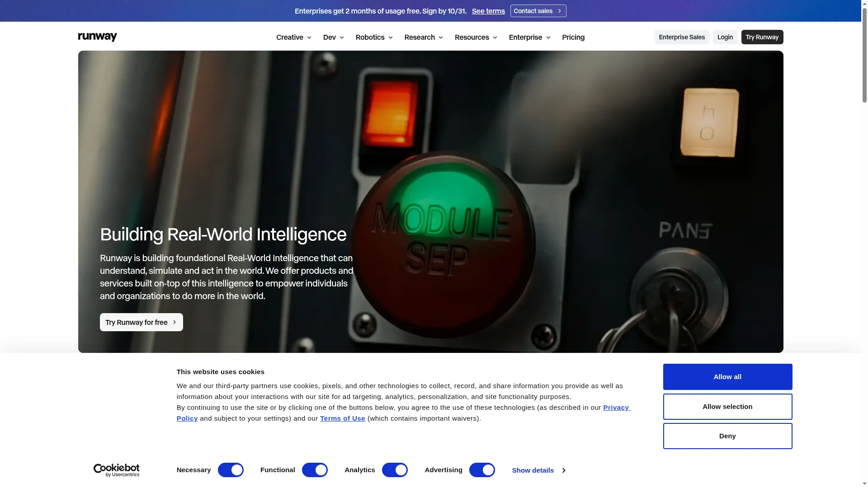Viewport: 868px width, 488px height.
Task: Click the Try Runway button
Action: (x=762, y=37)
